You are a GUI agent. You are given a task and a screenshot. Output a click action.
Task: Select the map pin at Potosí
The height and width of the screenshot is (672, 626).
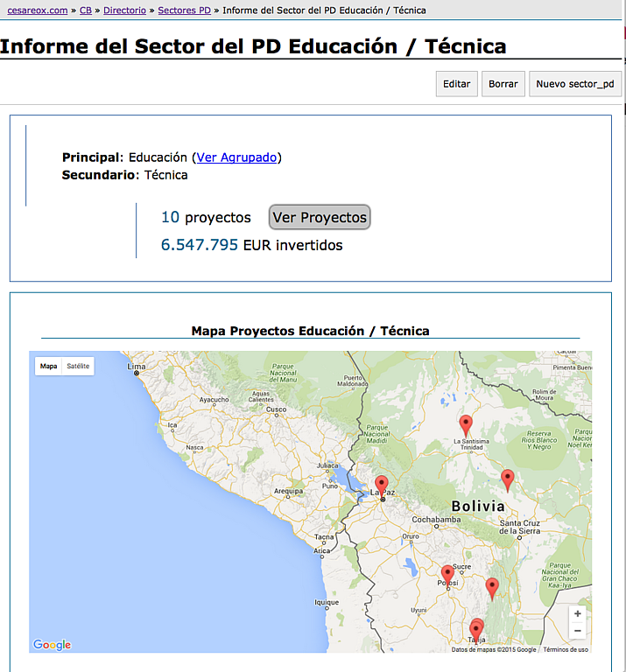[x=447, y=574]
